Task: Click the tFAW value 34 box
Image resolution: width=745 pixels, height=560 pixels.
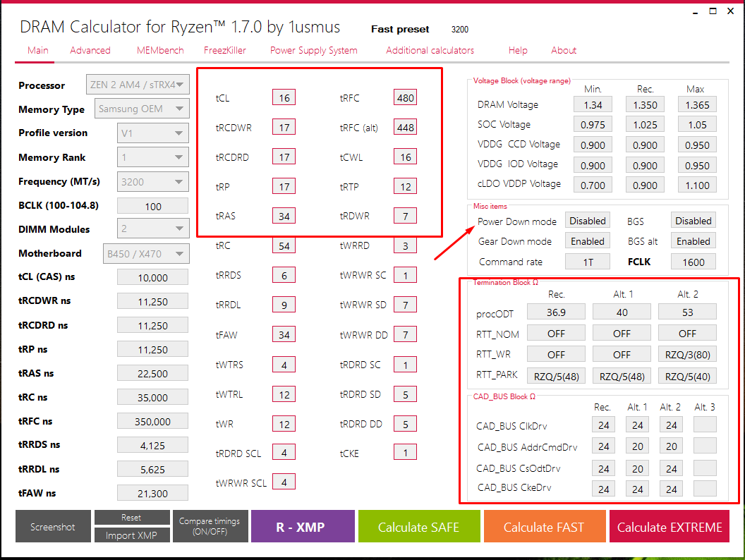Action: point(284,334)
